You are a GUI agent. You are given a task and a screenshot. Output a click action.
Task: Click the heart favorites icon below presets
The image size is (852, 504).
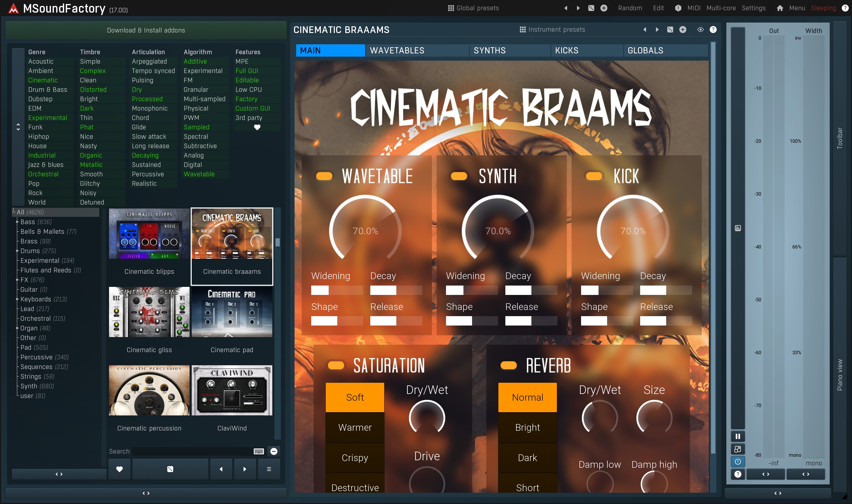(119, 469)
